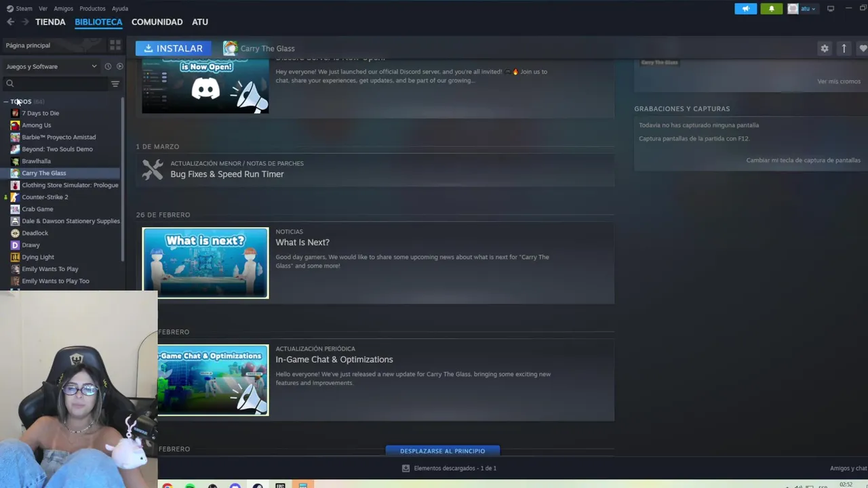This screenshot has height=488, width=868.
Task: Open Bug Fixes & Speed Run Timer
Action: (x=227, y=174)
